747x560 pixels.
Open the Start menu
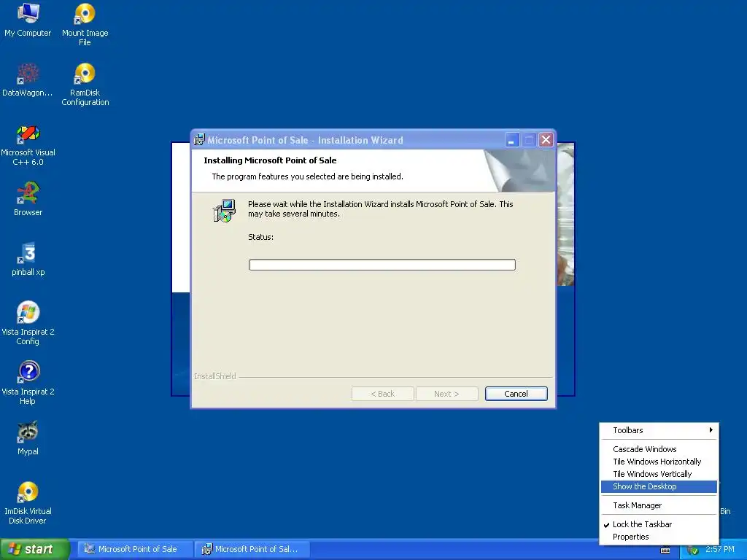coord(34,549)
